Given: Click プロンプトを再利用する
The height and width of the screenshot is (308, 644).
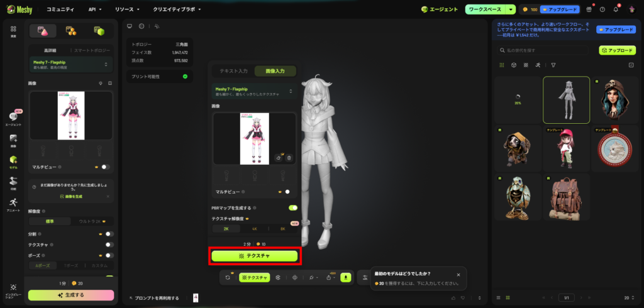Looking at the screenshot, I should coord(154,298).
